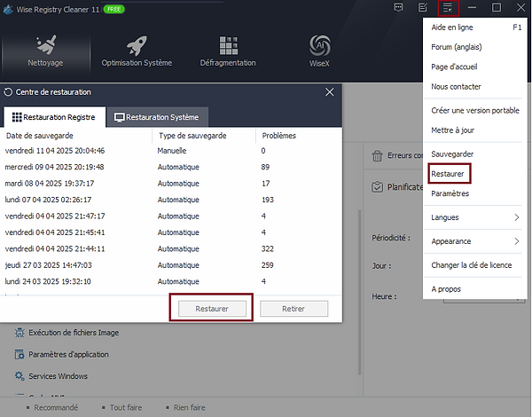
Task: Click the Paramètres d'application label
Action: (x=68, y=355)
